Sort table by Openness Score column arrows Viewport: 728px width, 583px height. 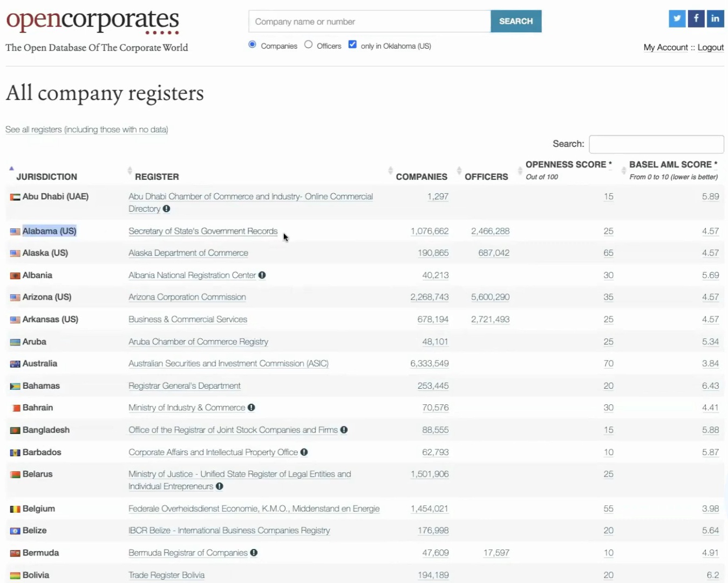[x=520, y=171]
